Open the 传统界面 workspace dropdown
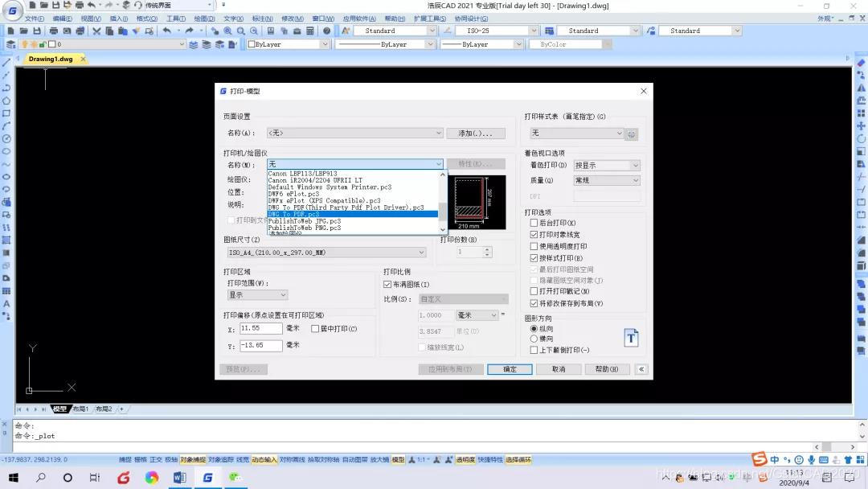The height and width of the screenshot is (489, 868). [x=178, y=5]
